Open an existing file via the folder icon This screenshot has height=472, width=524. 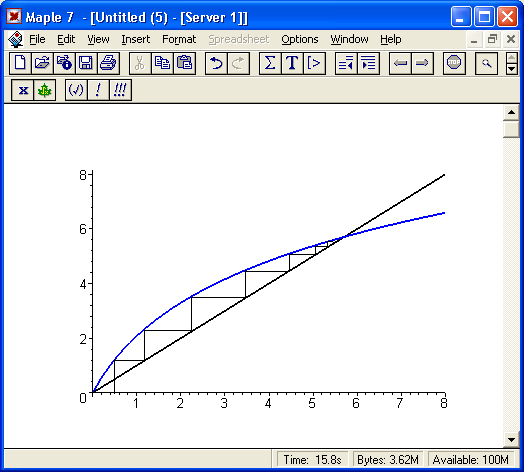[x=42, y=63]
